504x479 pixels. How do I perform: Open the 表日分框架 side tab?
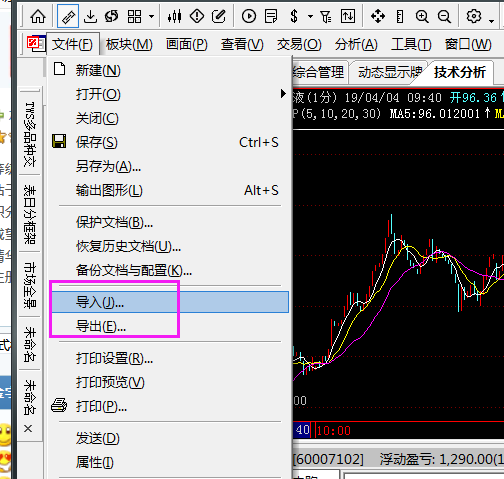[x=30, y=214]
